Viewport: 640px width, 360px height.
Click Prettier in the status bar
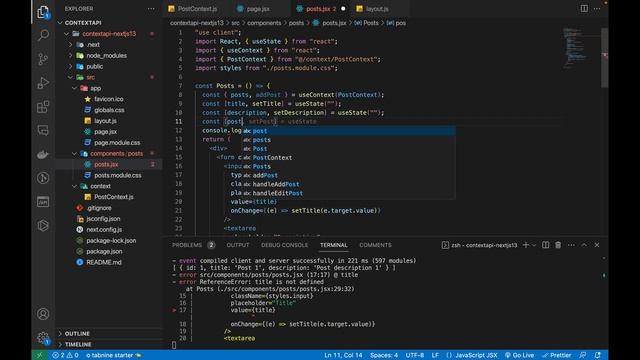coord(557,355)
